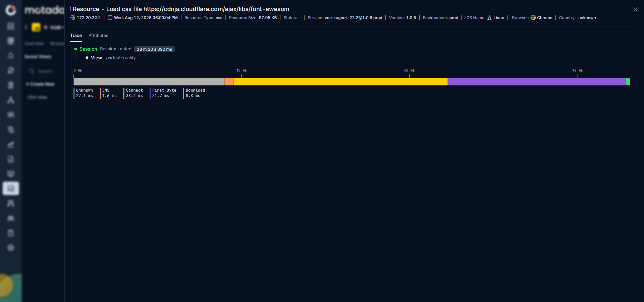Select the Trace tab
The height and width of the screenshot is (302, 644).
76,35
